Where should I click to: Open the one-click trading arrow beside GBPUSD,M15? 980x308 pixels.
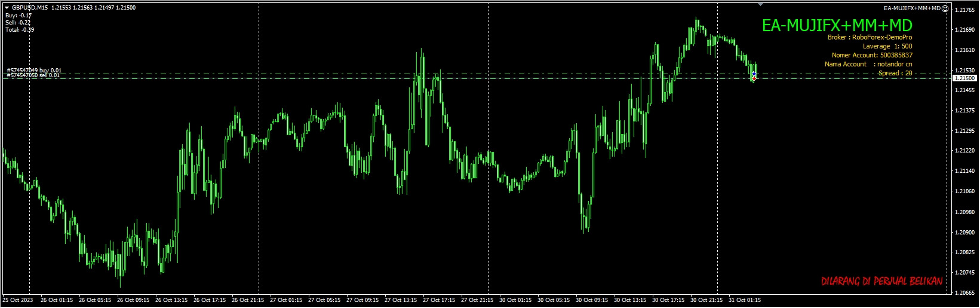point(7,8)
